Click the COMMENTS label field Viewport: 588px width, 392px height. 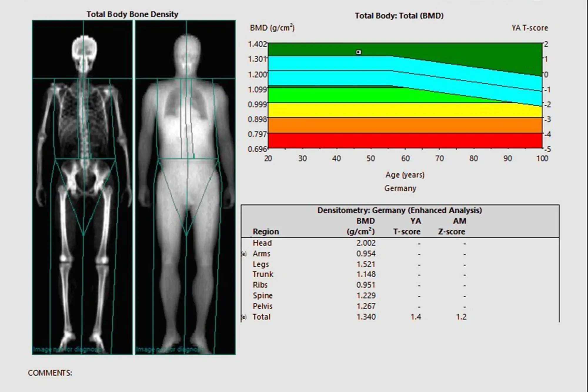[50, 373]
